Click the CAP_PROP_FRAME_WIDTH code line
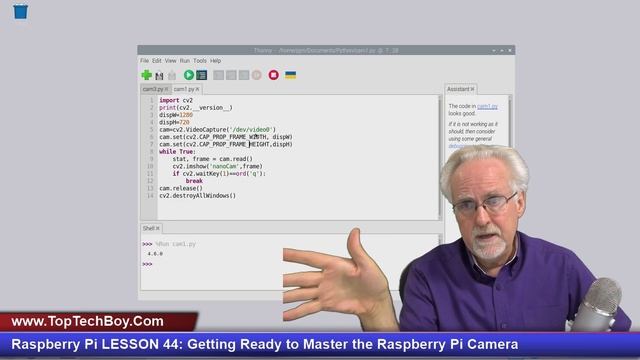The image size is (640, 360). [226, 137]
